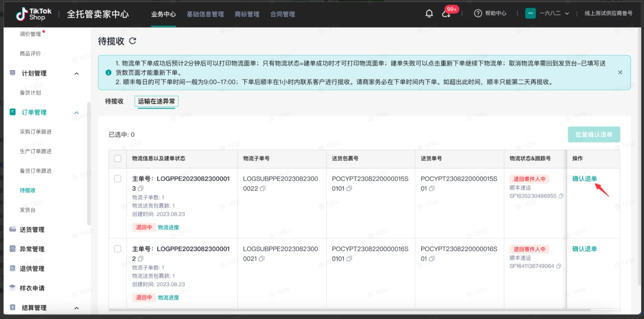Copy sub-order number LOGSUBPPE20230823000021
Image resolution: width=644 pixels, height=319 pixels.
pyautogui.click(x=262, y=259)
